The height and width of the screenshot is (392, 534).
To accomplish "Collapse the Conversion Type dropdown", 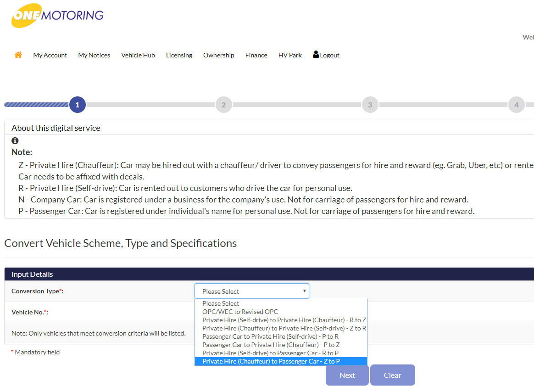I will pos(251,291).
